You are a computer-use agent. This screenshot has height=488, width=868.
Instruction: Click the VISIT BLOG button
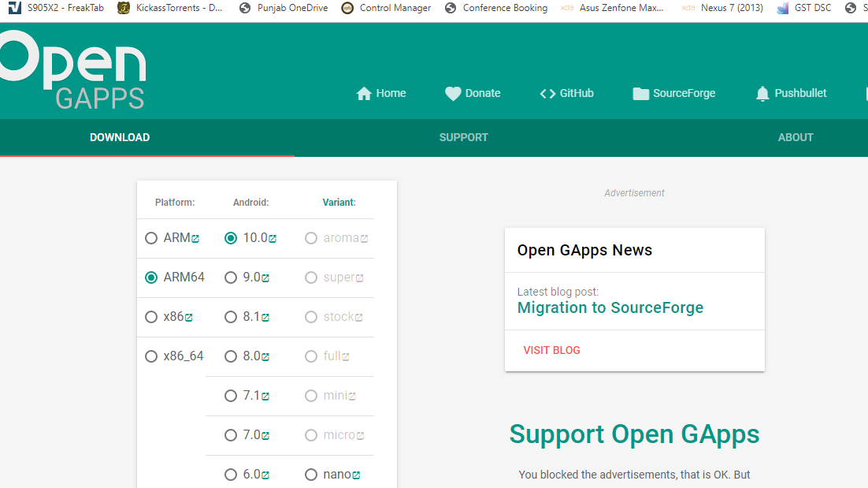pos(552,350)
